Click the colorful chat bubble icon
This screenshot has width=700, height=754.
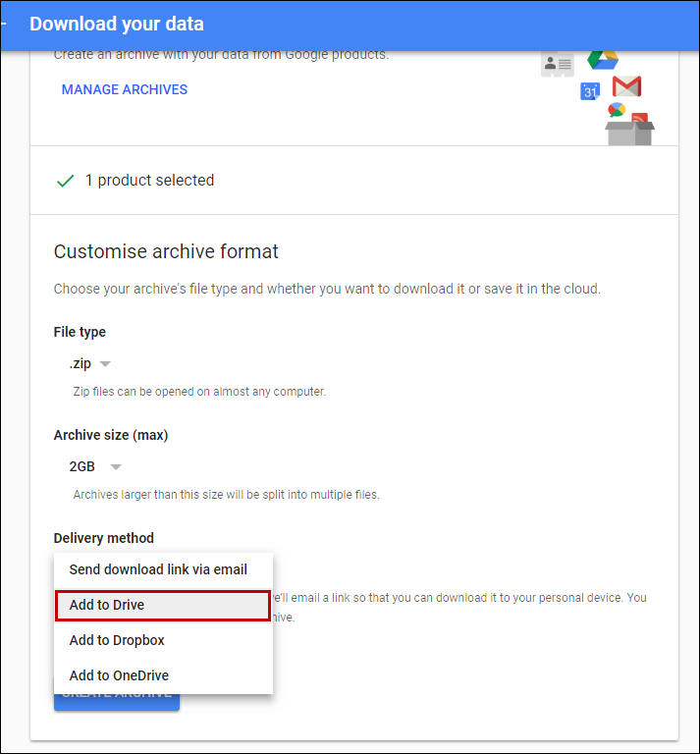tap(617, 109)
